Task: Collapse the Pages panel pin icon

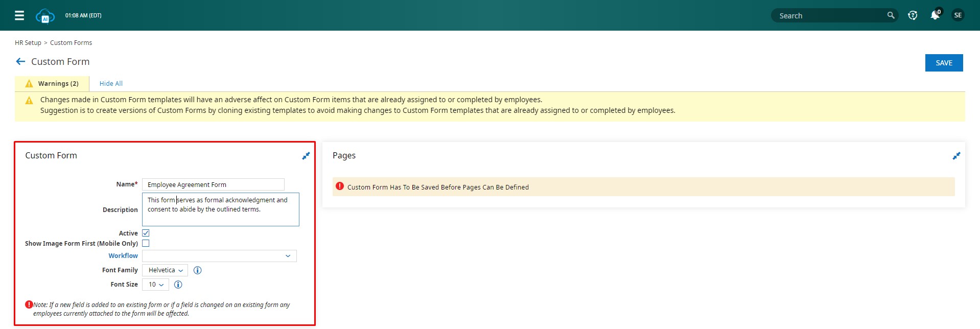Action: tap(956, 156)
